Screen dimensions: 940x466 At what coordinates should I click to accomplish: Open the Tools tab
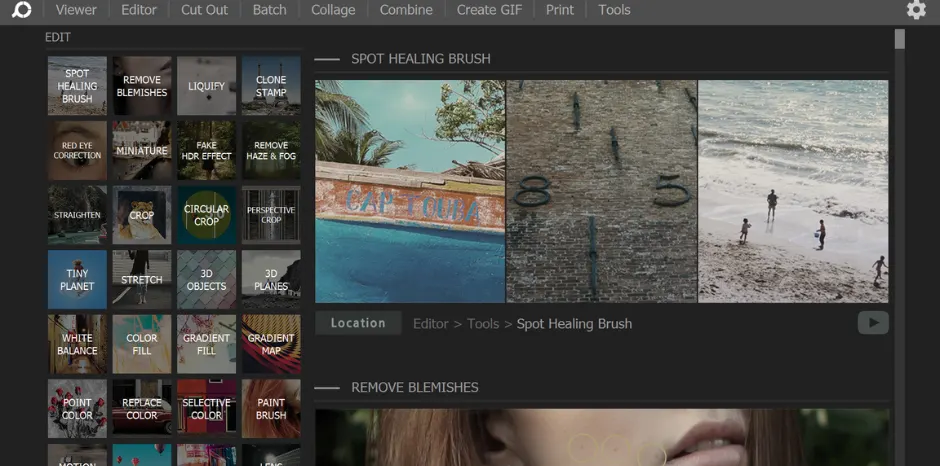tap(614, 10)
